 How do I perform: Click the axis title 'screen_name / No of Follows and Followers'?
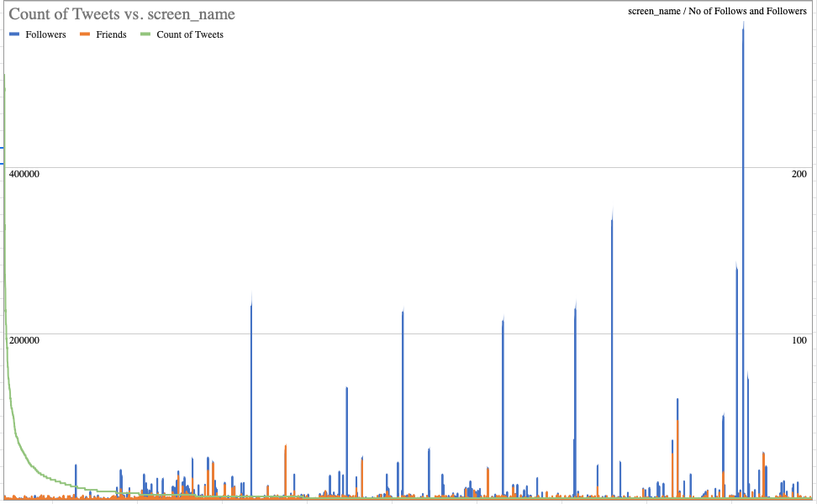tap(718, 11)
